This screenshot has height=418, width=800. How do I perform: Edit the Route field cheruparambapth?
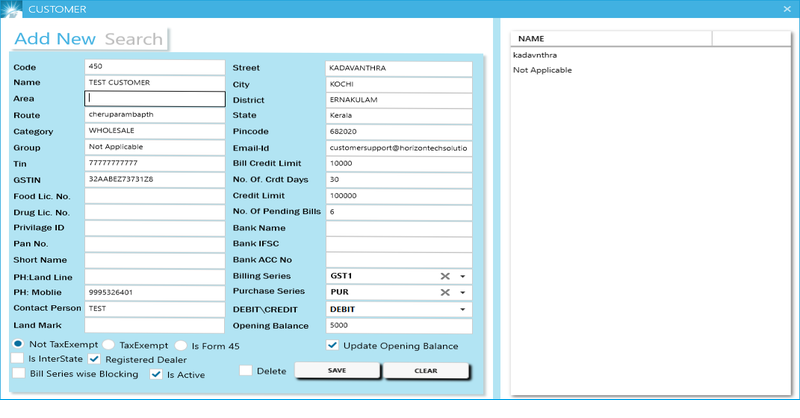(155, 115)
